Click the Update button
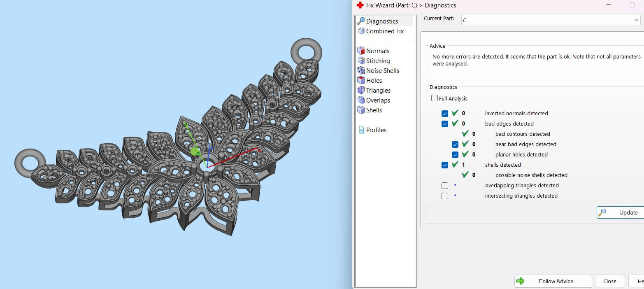This screenshot has height=289, width=644. 620,212
